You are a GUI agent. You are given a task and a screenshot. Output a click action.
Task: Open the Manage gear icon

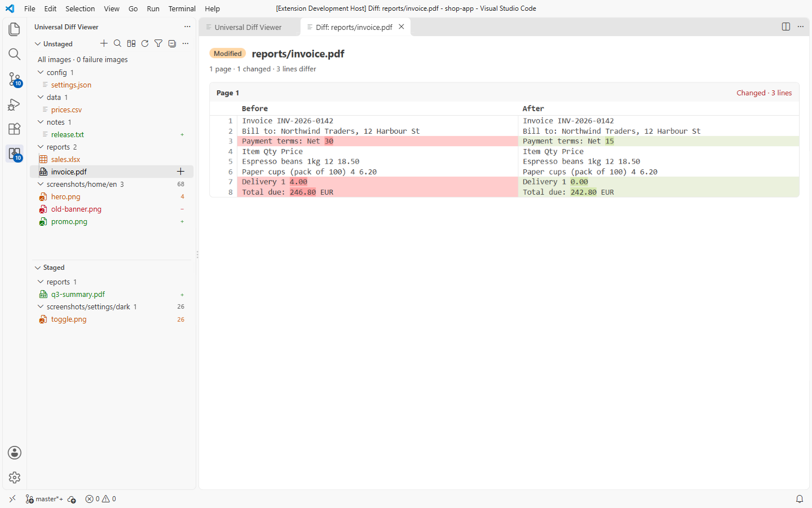[x=15, y=478]
